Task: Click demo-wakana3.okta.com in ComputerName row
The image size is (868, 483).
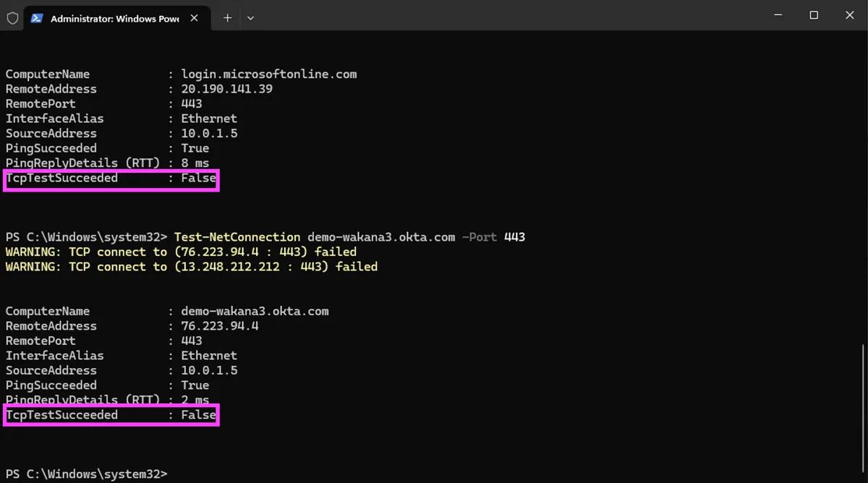Action: (255, 312)
